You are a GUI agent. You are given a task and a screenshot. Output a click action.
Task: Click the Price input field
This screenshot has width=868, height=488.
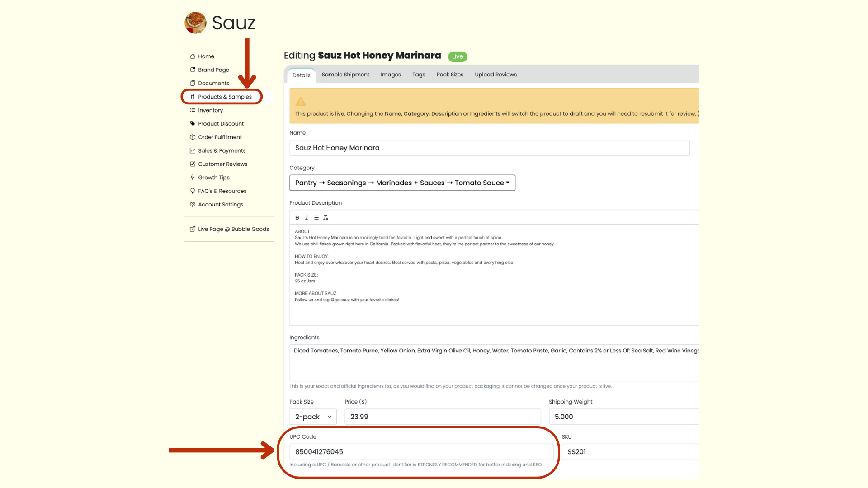coord(442,417)
